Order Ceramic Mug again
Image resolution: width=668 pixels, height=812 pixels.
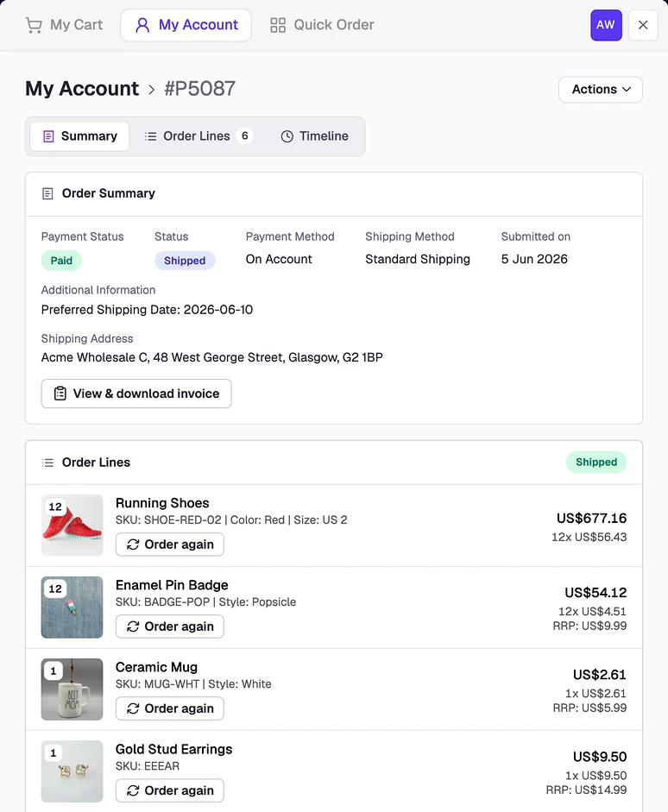click(170, 708)
